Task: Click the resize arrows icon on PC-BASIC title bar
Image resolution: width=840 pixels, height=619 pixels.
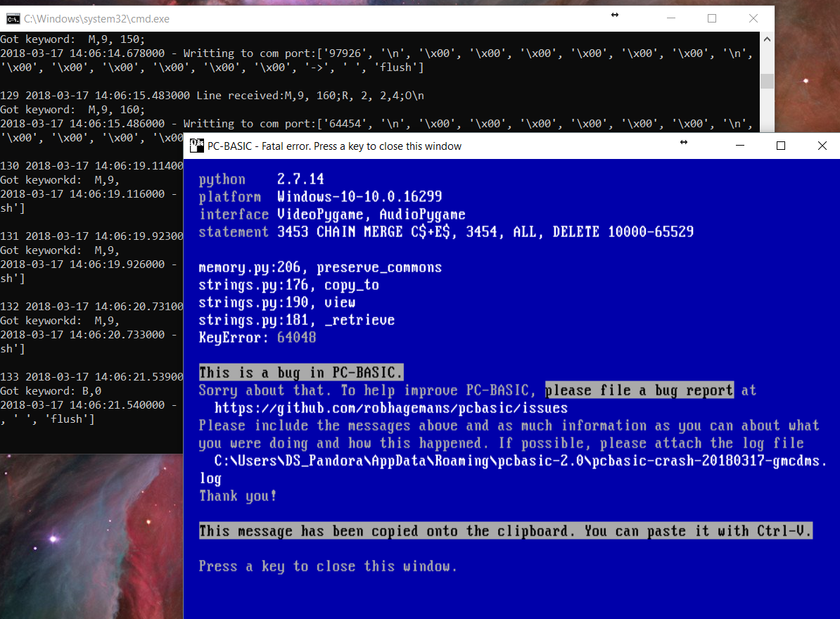Action: 683,142
